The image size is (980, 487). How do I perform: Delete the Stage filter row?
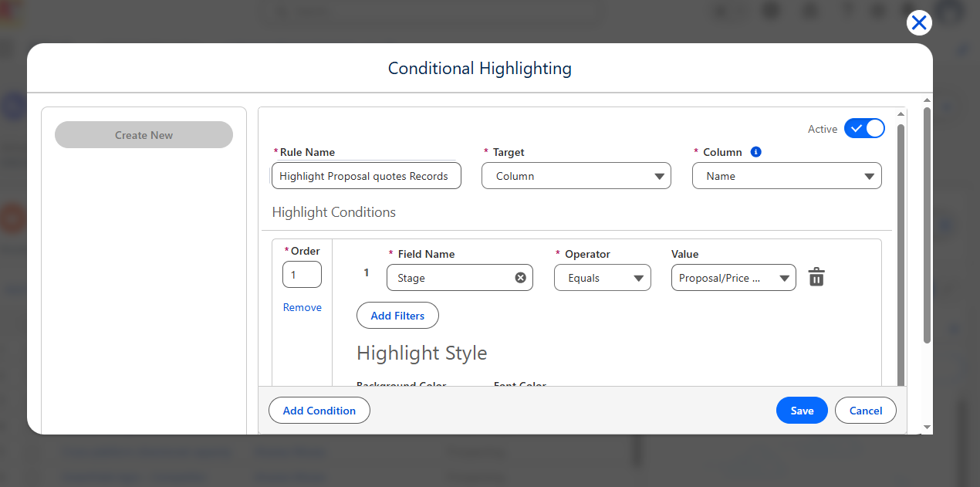(x=816, y=277)
